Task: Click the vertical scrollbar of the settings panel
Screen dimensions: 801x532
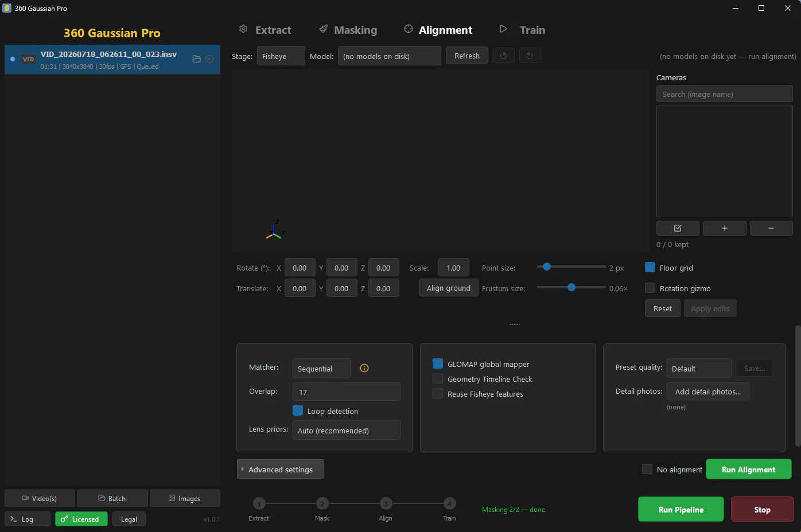Action: point(798,386)
